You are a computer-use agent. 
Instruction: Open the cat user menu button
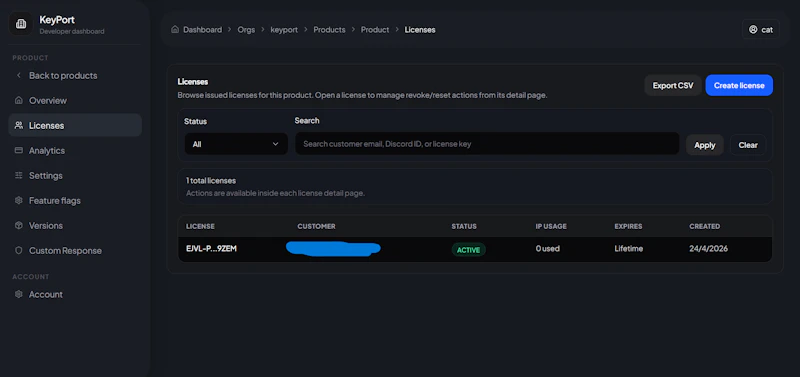coord(760,30)
